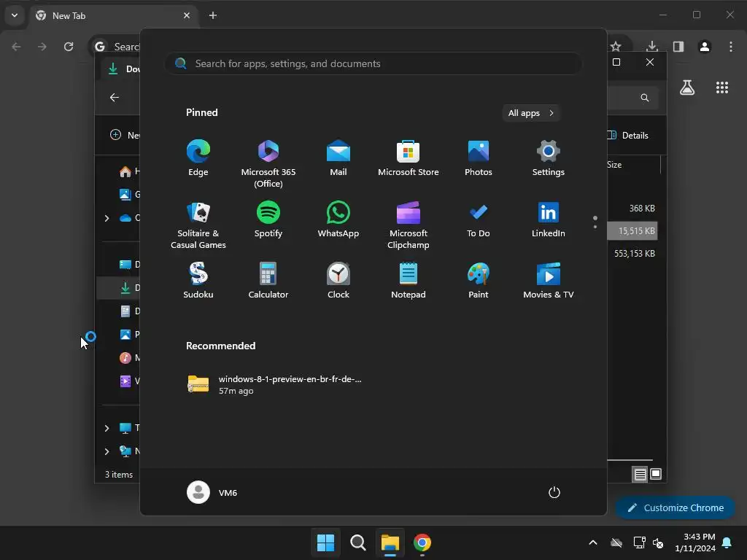
Task: Open the LinkedIn app
Action: [x=549, y=219]
